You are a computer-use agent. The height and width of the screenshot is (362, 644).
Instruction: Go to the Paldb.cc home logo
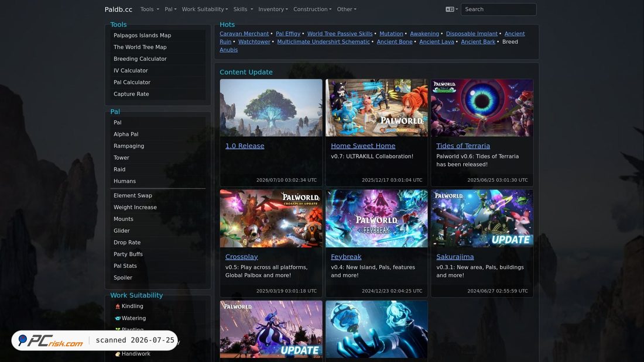(x=118, y=9)
